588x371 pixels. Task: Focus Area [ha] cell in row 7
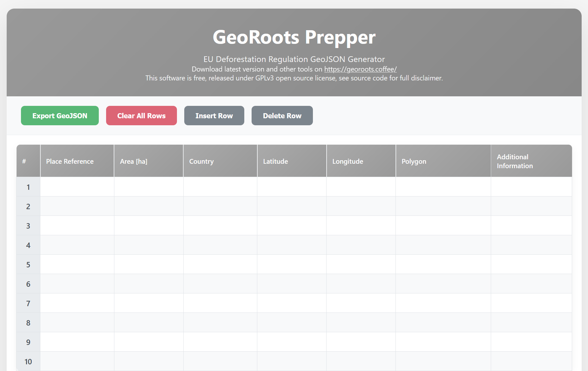[x=149, y=303]
